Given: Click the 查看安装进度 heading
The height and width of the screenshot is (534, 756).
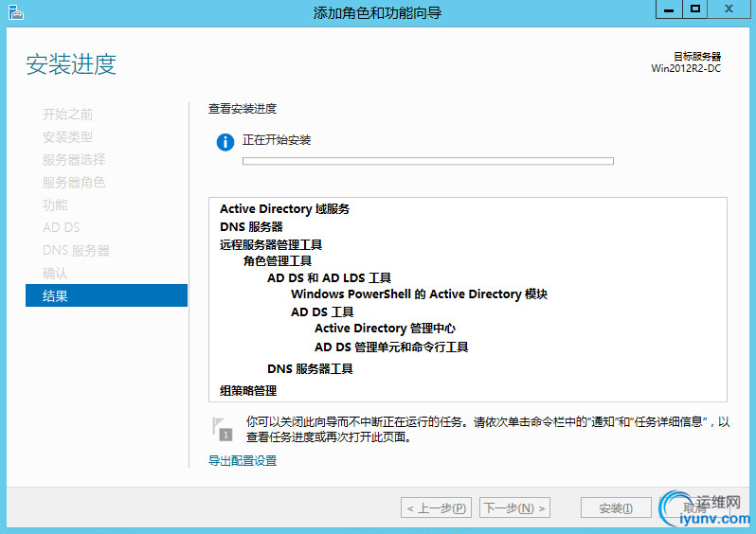Looking at the screenshot, I should point(243,109).
